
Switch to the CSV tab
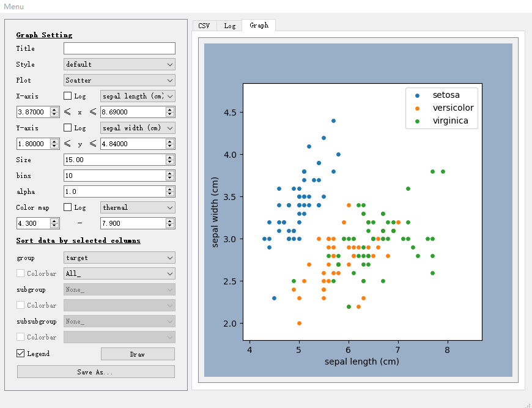pyautogui.click(x=204, y=26)
